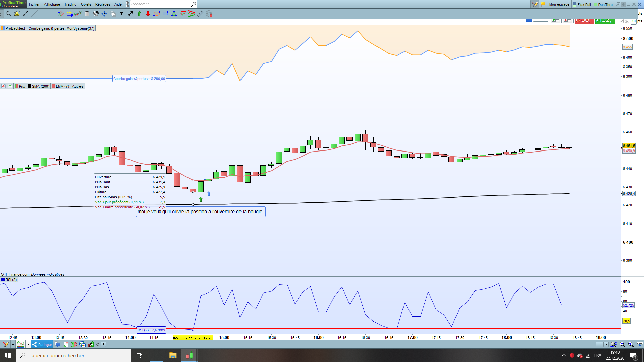Click the Mon espace button
The height and width of the screenshot is (362, 644).
click(x=559, y=4)
